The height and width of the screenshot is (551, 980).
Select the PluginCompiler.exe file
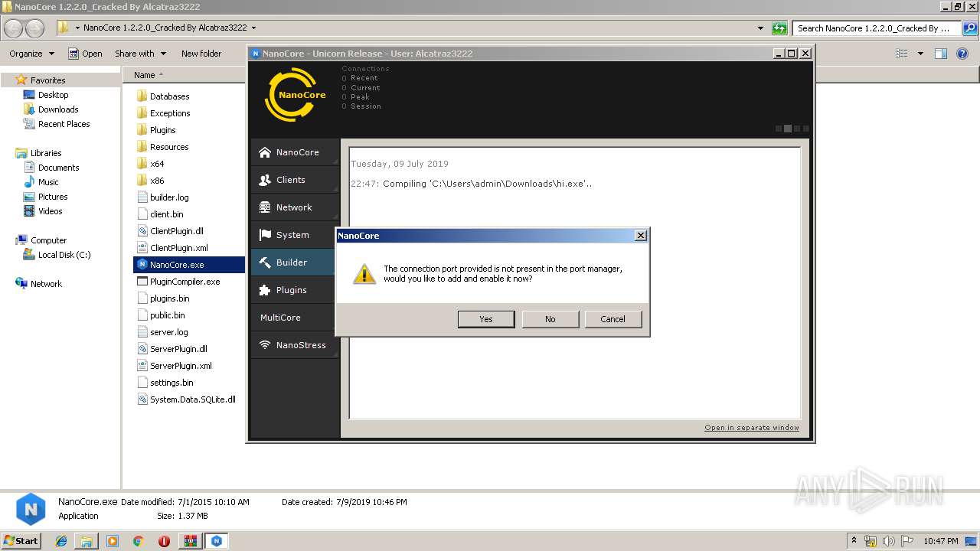pyautogui.click(x=178, y=282)
